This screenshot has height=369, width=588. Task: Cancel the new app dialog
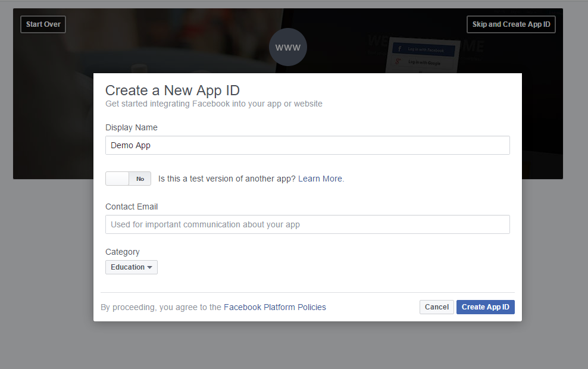coord(436,307)
